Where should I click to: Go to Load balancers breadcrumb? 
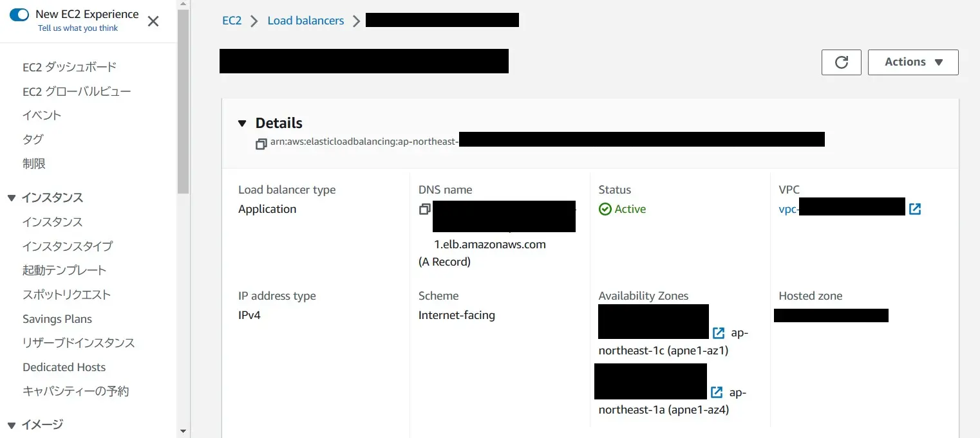[305, 21]
